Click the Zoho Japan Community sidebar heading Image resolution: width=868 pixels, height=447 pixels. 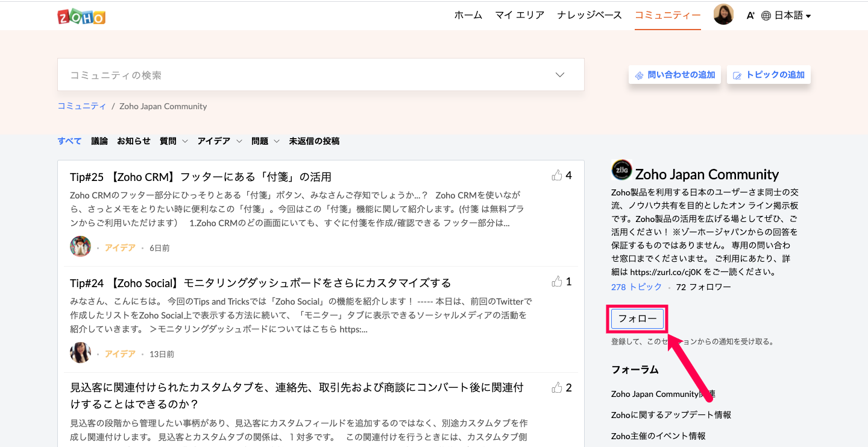707,174
